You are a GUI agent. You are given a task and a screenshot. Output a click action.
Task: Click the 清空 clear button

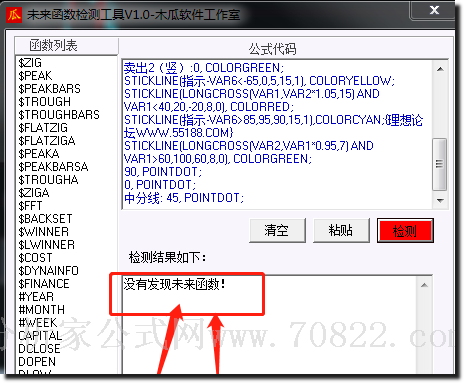click(277, 230)
